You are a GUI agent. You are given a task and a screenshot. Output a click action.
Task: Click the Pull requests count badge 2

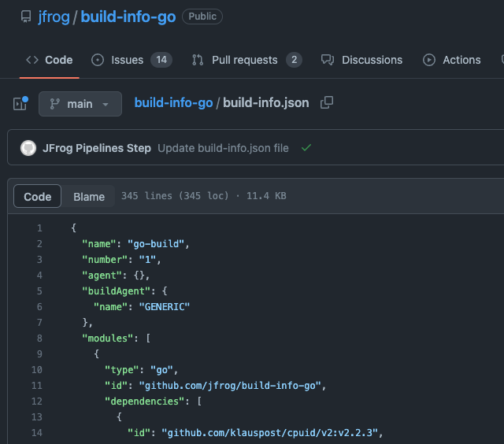point(294,60)
